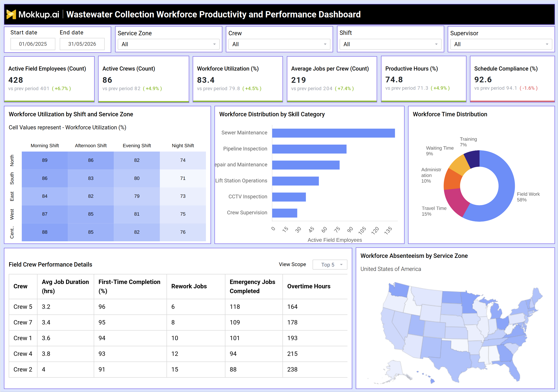Select the Active Crews KPI card

point(144,79)
